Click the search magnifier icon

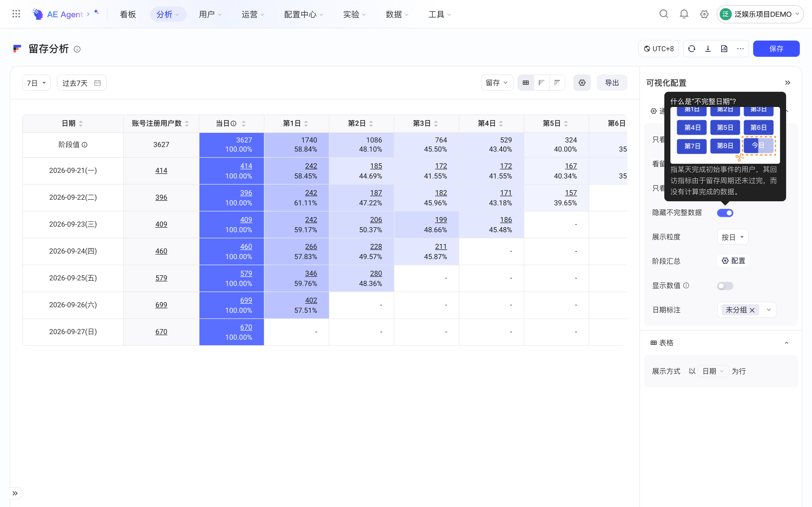click(664, 14)
